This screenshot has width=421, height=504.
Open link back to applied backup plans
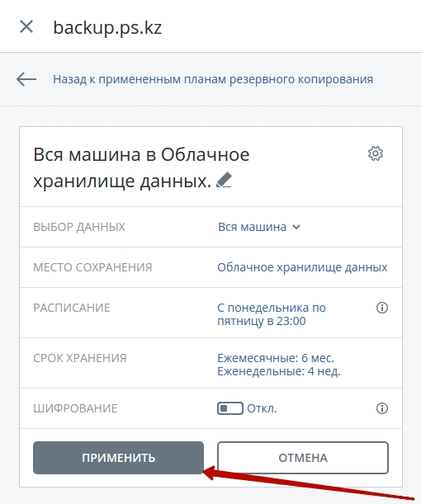point(213,79)
